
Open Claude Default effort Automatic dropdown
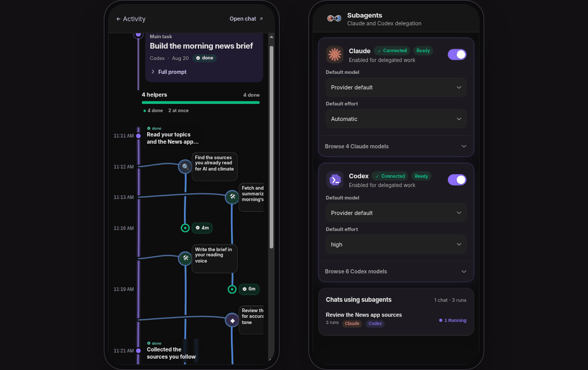point(396,119)
